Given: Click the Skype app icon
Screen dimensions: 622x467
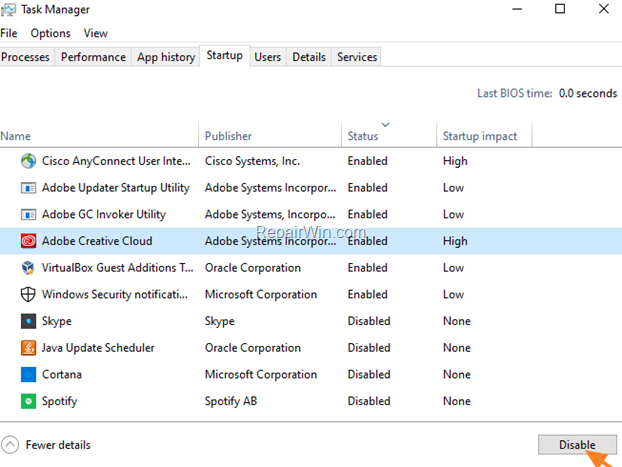Looking at the screenshot, I should click(28, 321).
